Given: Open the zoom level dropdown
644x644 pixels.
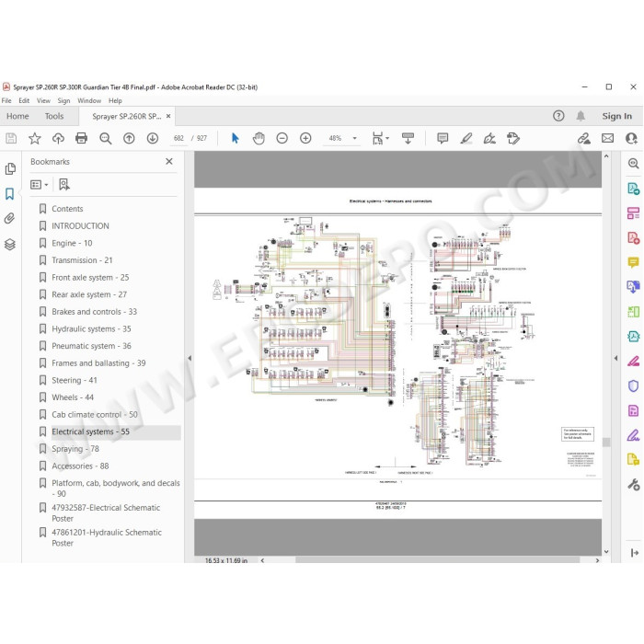Looking at the screenshot, I should point(354,138).
